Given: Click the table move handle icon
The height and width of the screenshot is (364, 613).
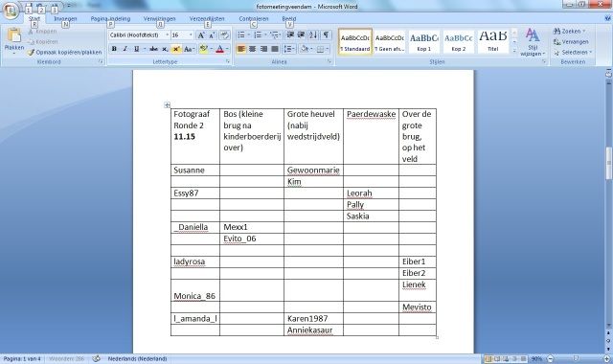Looking at the screenshot, I should [x=167, y=104].
